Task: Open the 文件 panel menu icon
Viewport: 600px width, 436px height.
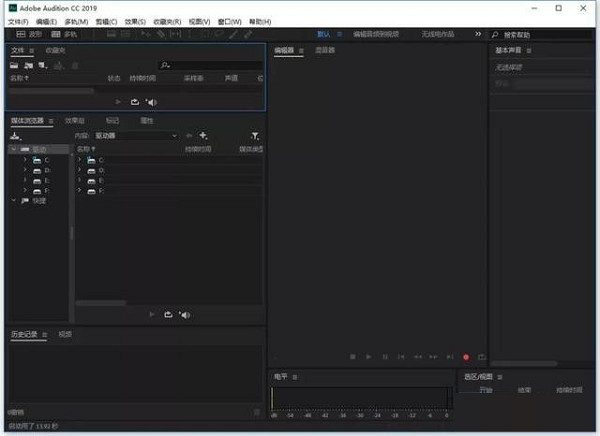Action: click(32, 51)
